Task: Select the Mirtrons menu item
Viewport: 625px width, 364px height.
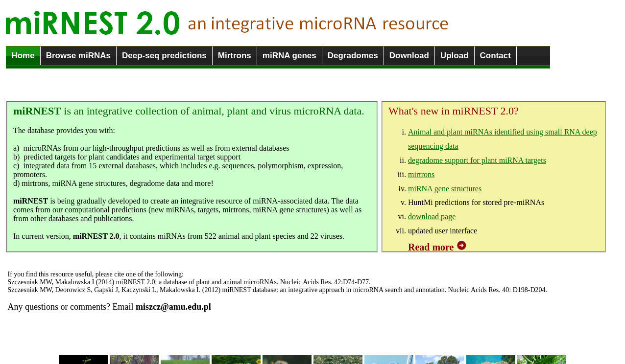Action: 235,56
